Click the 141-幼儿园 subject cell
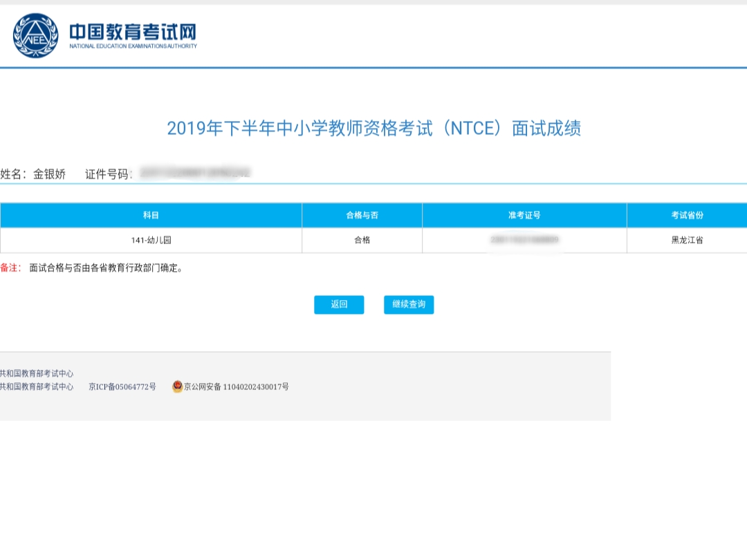Viewport: 747px width, 560px height. point(151,241)
